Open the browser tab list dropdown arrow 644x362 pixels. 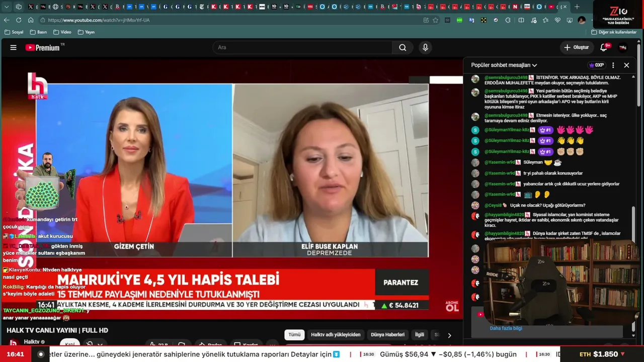point(7,7)
